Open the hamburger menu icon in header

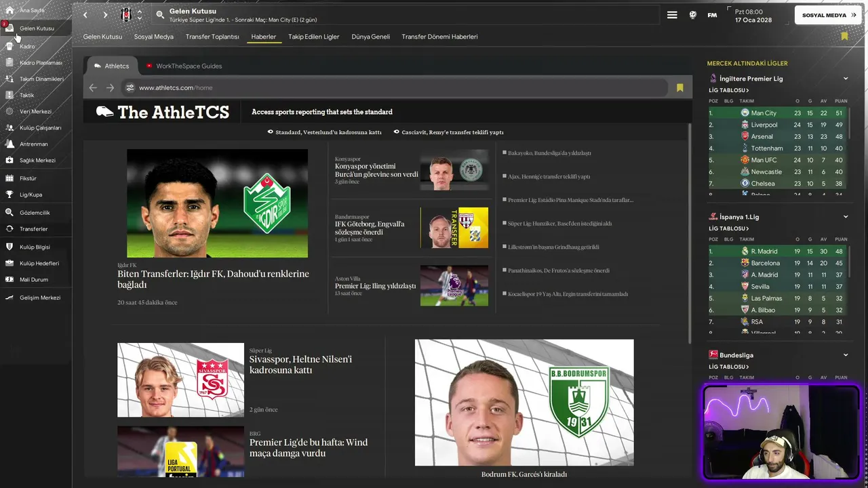pos(672,15)
